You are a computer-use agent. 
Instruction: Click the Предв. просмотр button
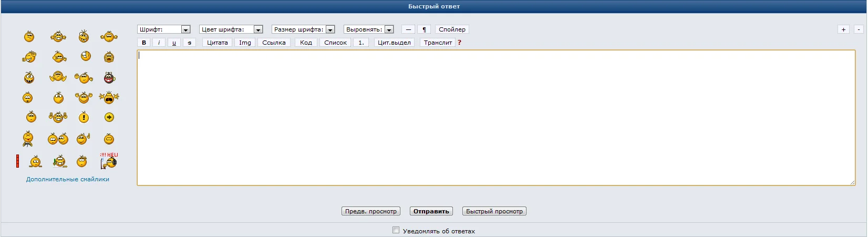click(371, 211)
